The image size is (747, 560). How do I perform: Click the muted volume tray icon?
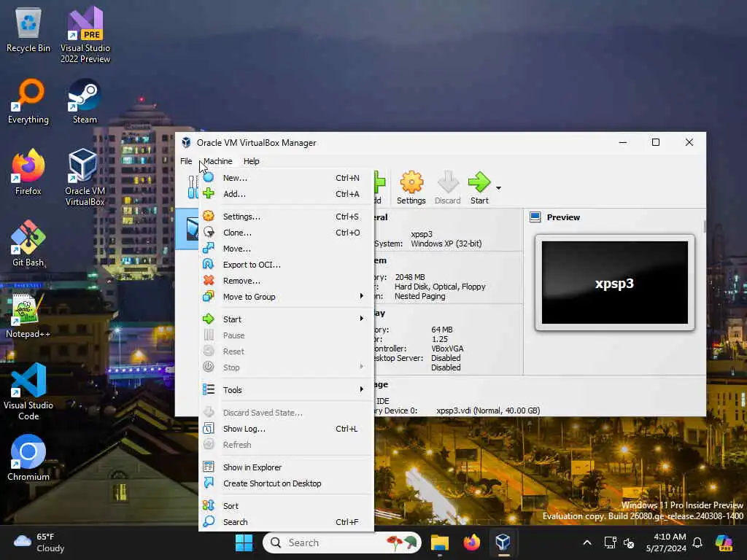click(x=629, y=542)
